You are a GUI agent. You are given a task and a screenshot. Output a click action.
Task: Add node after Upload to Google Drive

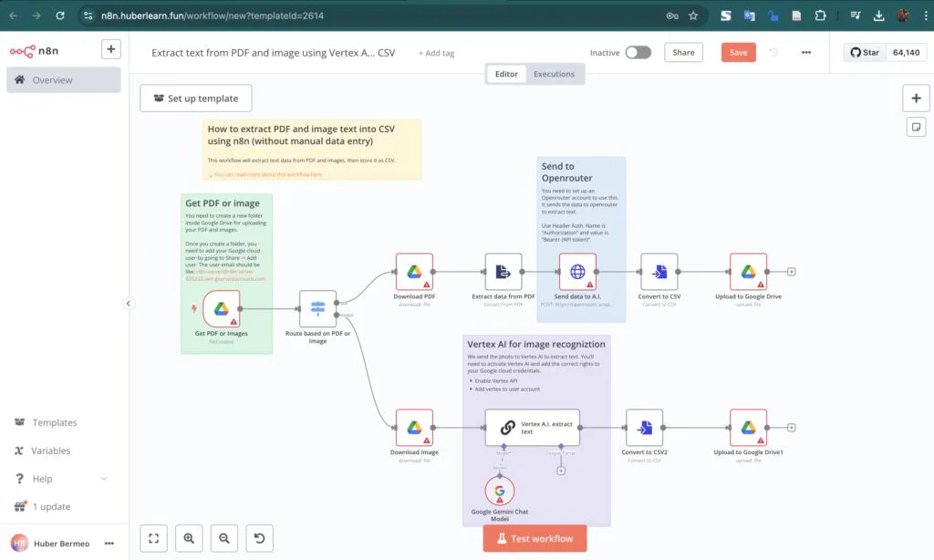pyautogui.click(x=791, y=272)
